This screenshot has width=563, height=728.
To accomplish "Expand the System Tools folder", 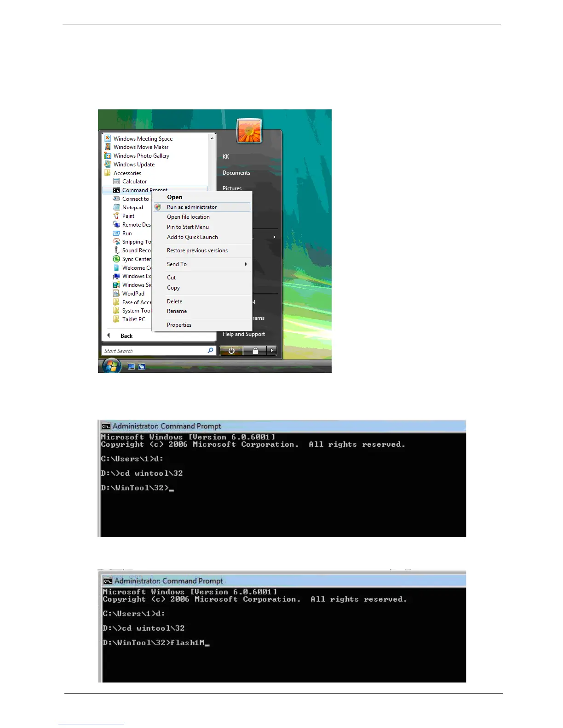I will [x=132, y=311].
